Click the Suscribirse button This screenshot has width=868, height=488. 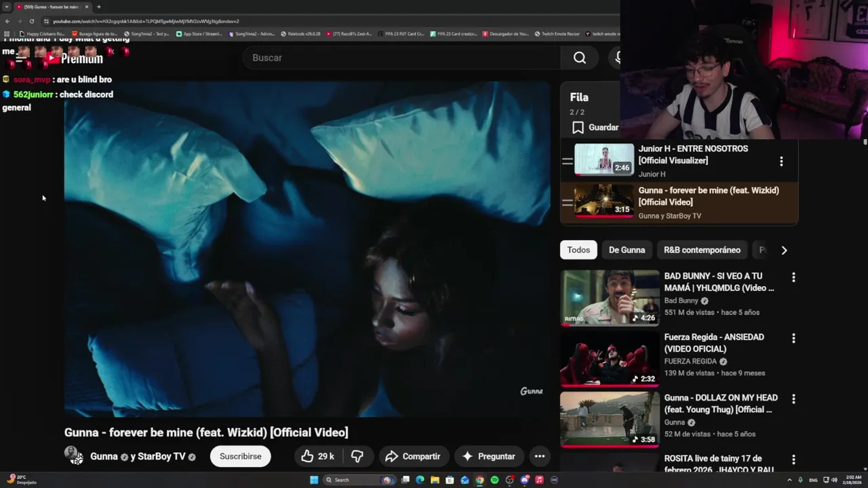coord(240,456)
